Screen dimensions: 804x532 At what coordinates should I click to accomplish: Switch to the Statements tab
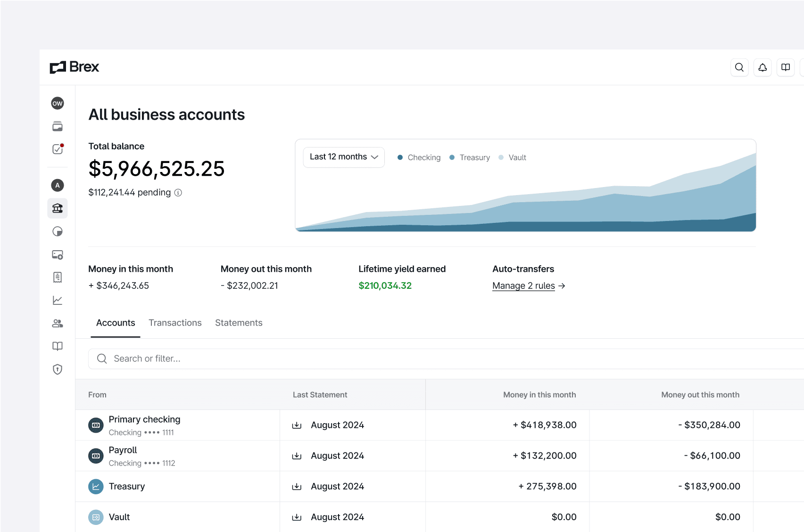click(239, 323)
